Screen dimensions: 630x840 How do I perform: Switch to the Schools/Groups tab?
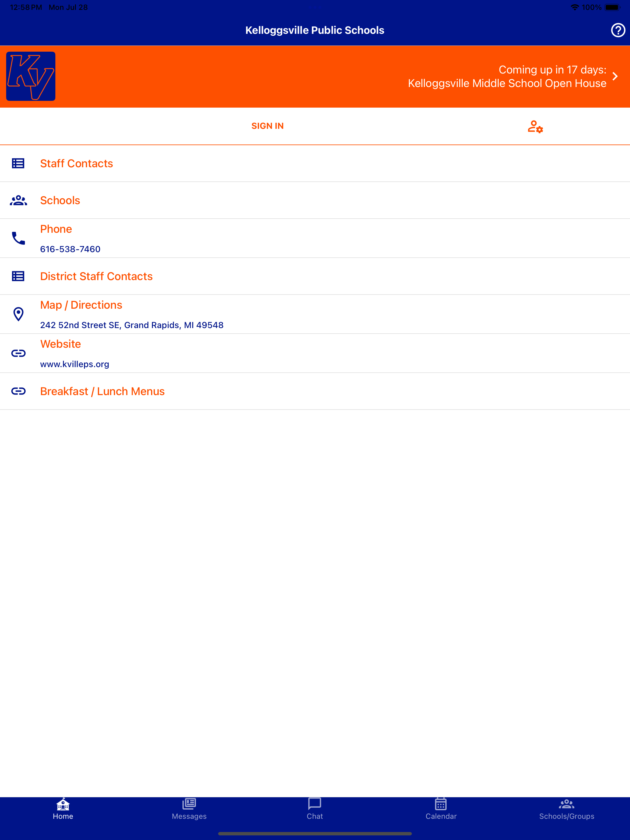567,809
